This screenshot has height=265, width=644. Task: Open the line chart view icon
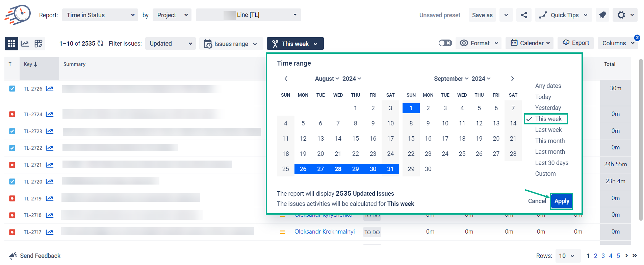[25, 44]
